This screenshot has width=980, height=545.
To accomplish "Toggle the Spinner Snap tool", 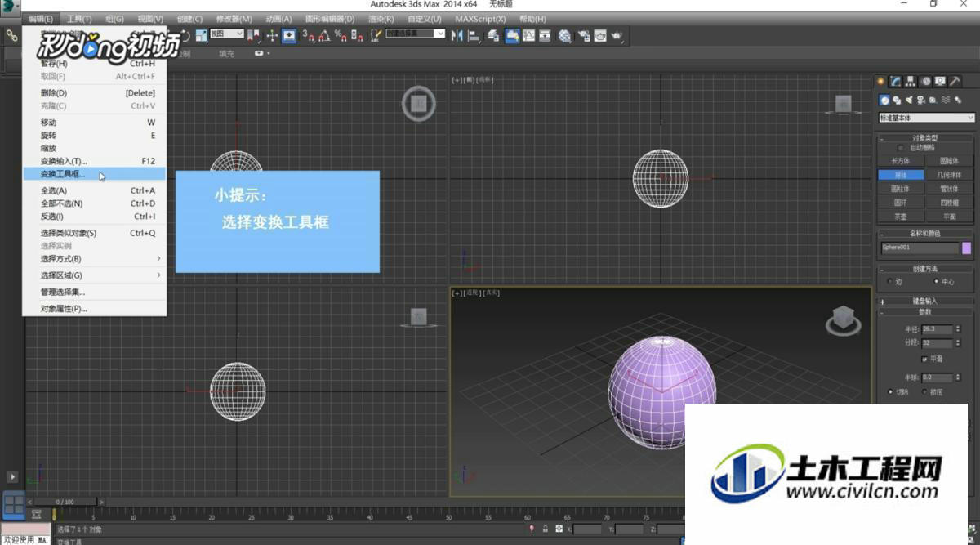I will pyautogui.click(x=356, y=35).
